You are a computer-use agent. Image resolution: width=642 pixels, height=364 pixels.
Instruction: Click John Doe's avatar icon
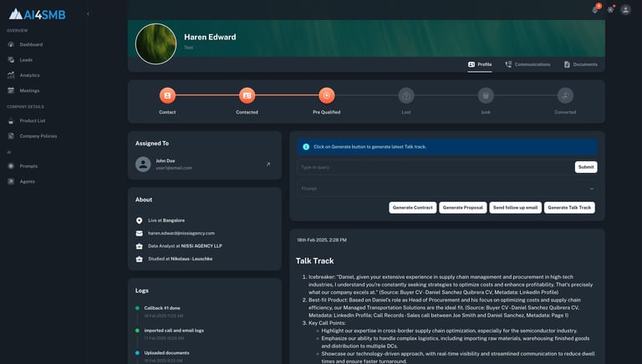click(143, 164)
